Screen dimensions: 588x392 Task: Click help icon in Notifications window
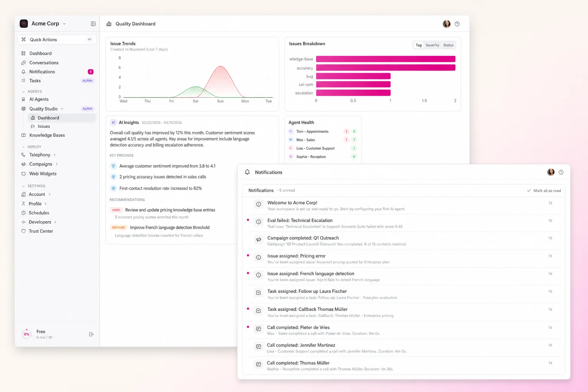coord(561,172)
